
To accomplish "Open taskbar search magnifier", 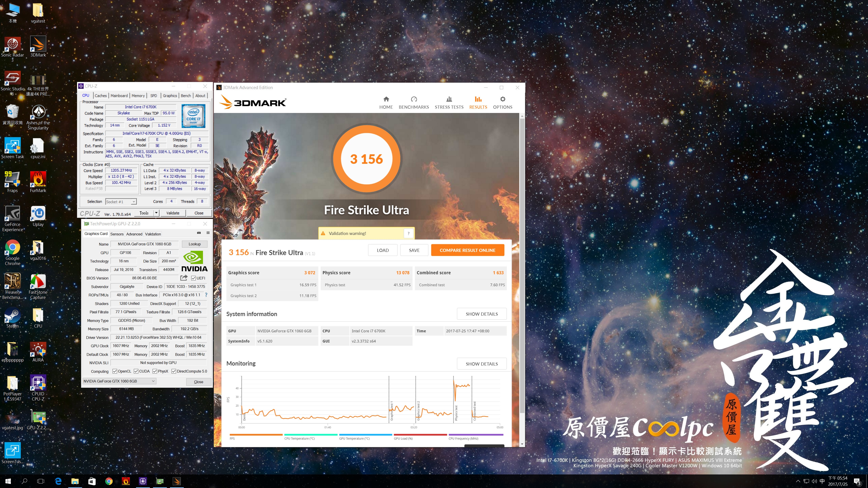I will tap(24, 481).
